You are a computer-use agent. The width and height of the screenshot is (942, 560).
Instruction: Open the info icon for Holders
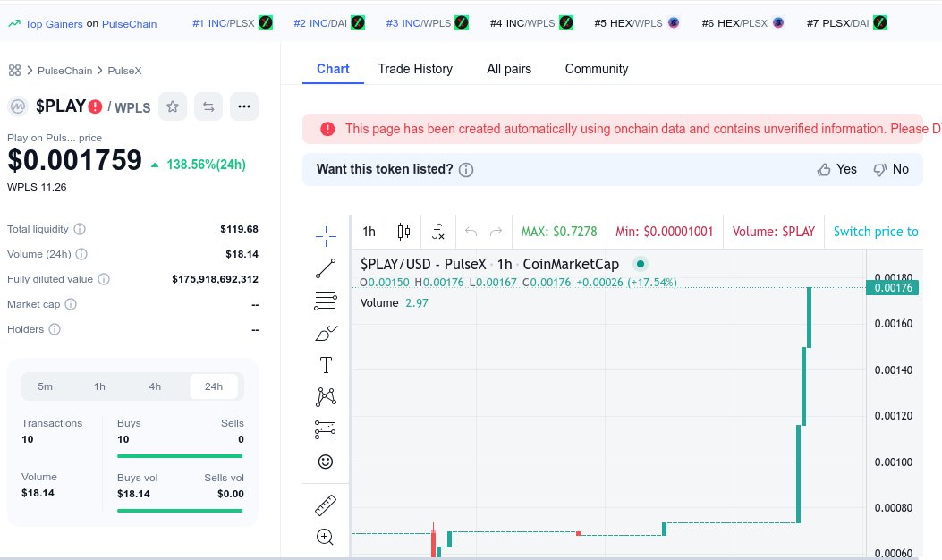point(55,329)
